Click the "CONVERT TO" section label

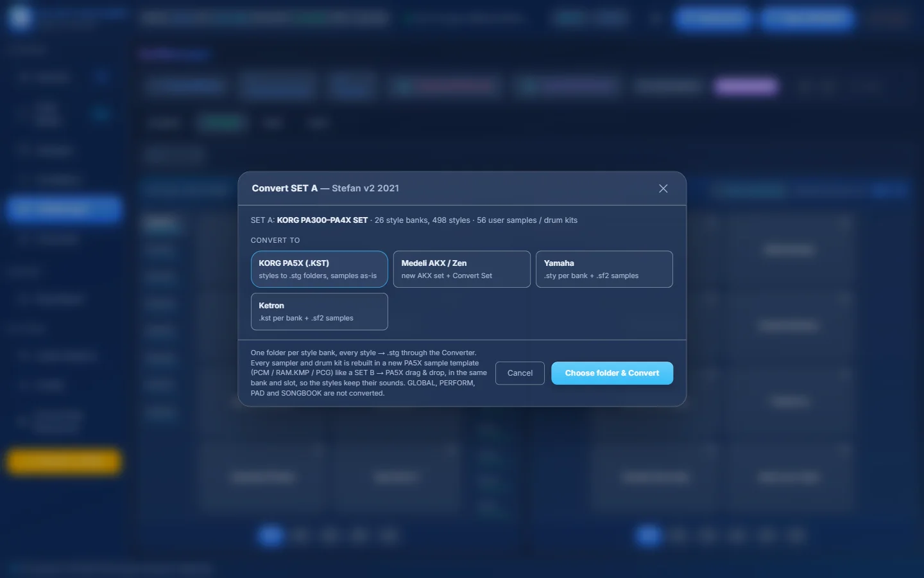click(x=275, y=240)
